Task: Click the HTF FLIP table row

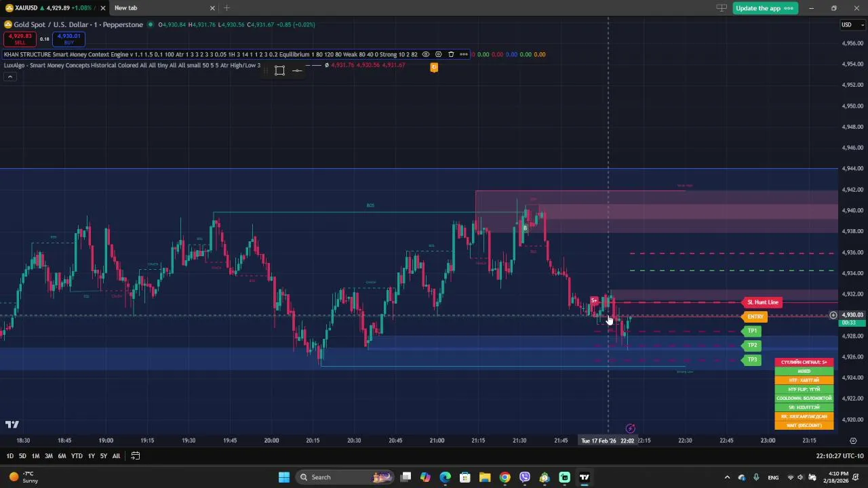Action: pos(804,390)
